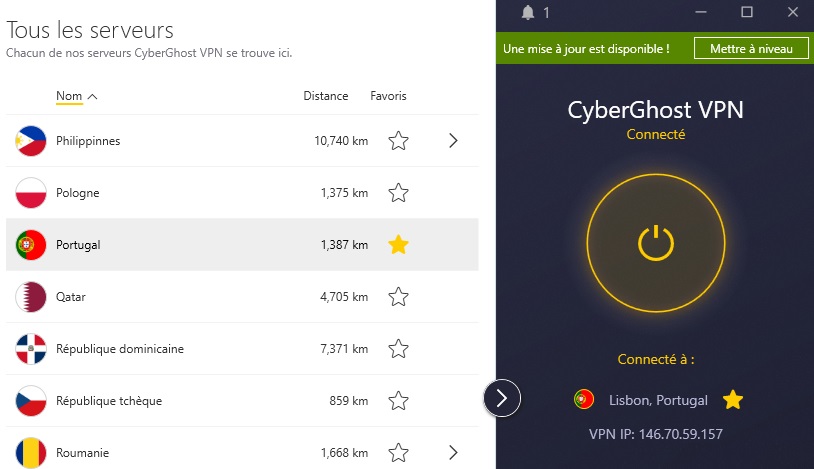Click the 10,740 km distance value
The height and width of the screenshot is (469, 814).
click(x=341, y=141)
